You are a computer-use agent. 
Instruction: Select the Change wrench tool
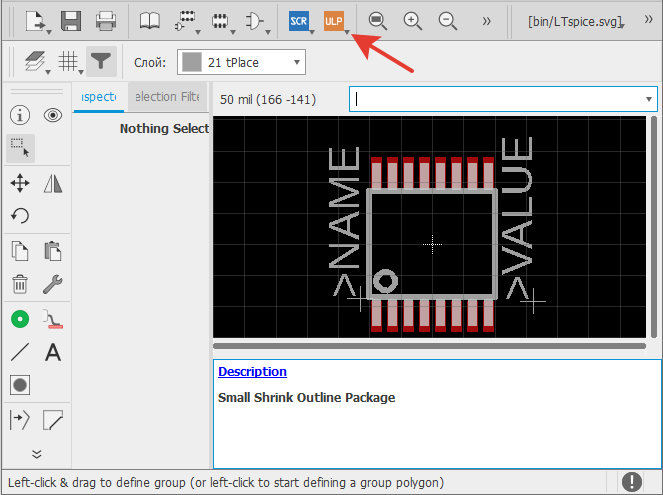point(53,284)
